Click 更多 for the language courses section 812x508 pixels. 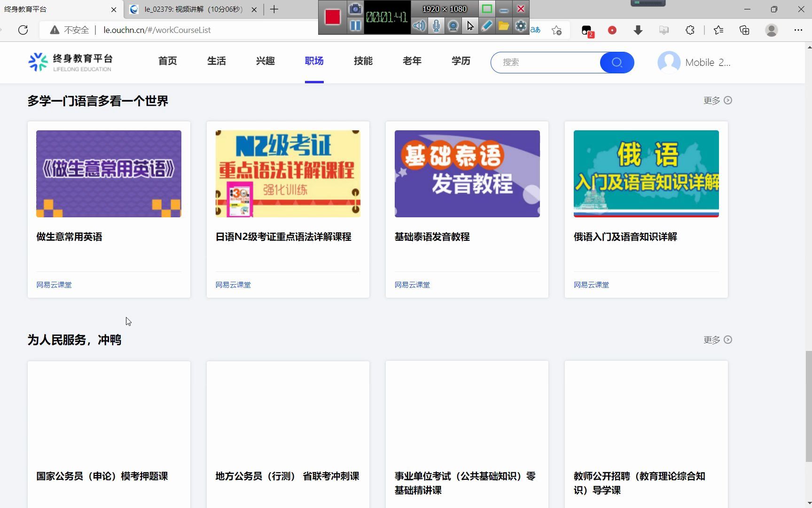[x=718, y=100]
